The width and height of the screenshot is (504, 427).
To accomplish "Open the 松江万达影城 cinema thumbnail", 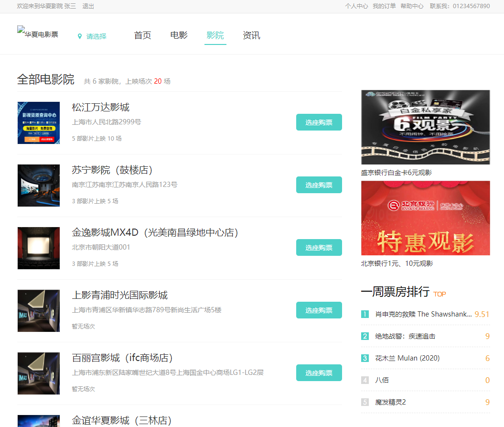I will 39,123.
